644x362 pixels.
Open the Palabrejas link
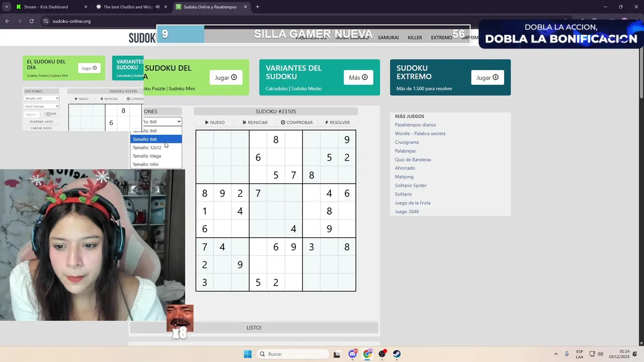[x=405, y=151]
